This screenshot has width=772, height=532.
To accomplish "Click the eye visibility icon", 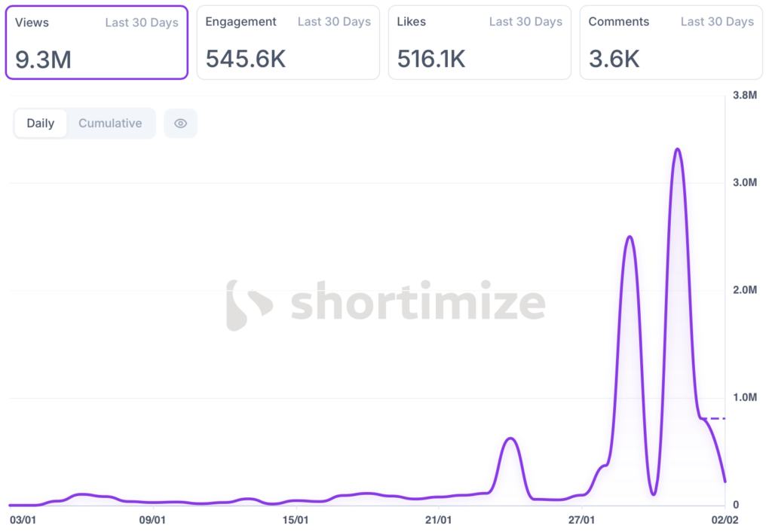I will (180, 124).
